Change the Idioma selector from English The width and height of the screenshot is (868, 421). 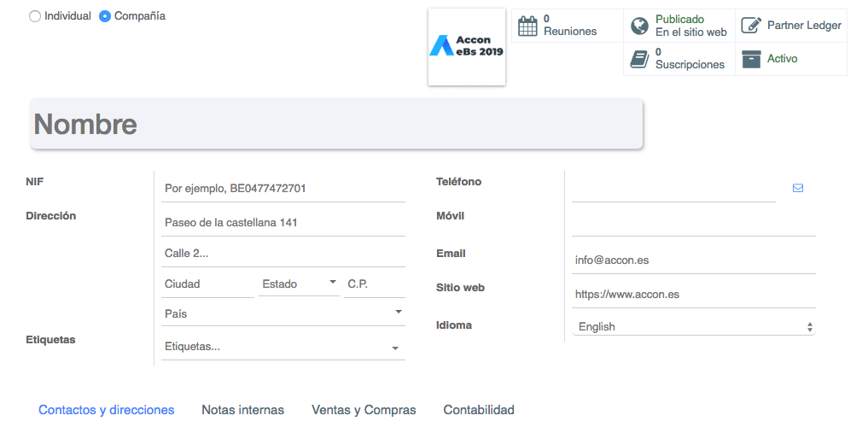click(x=693, y=326)
